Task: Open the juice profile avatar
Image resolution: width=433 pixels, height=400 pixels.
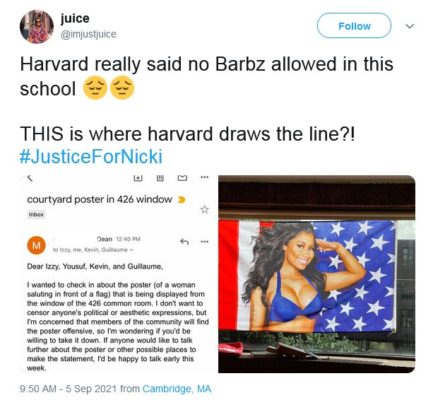Action: [x=37, y=27]
